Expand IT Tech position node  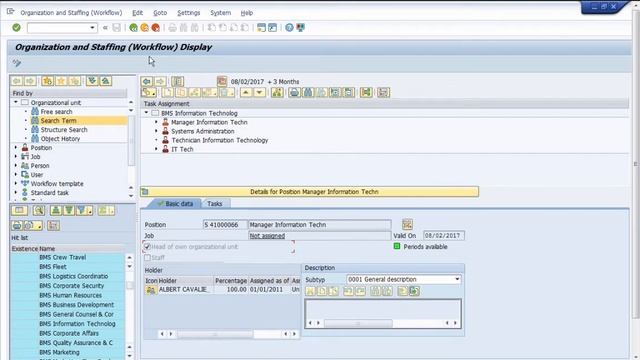point(156,149)
